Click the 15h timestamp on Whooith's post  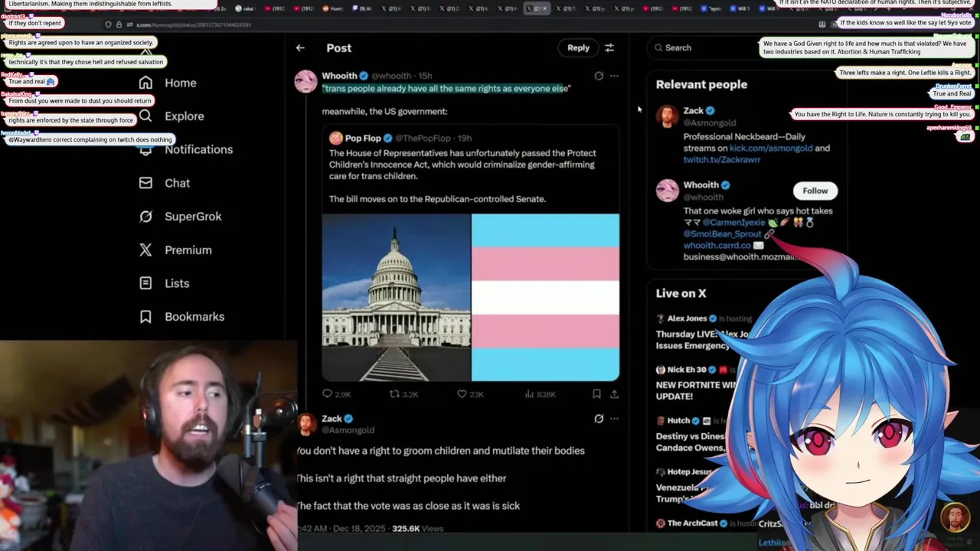425,76
